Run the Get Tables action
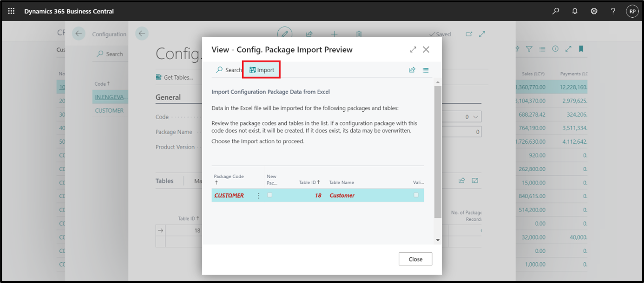This screenshot has width=644, height=283. point(174,77)
